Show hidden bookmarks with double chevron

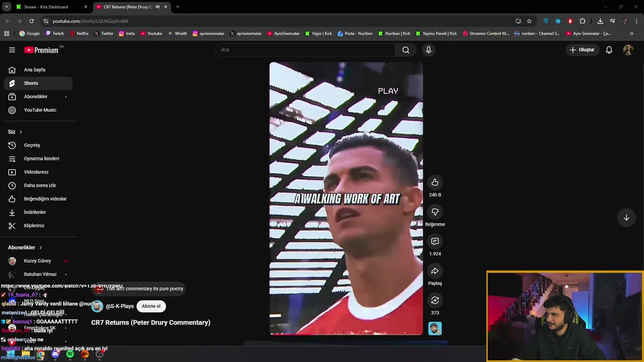(x=632, y=34)
